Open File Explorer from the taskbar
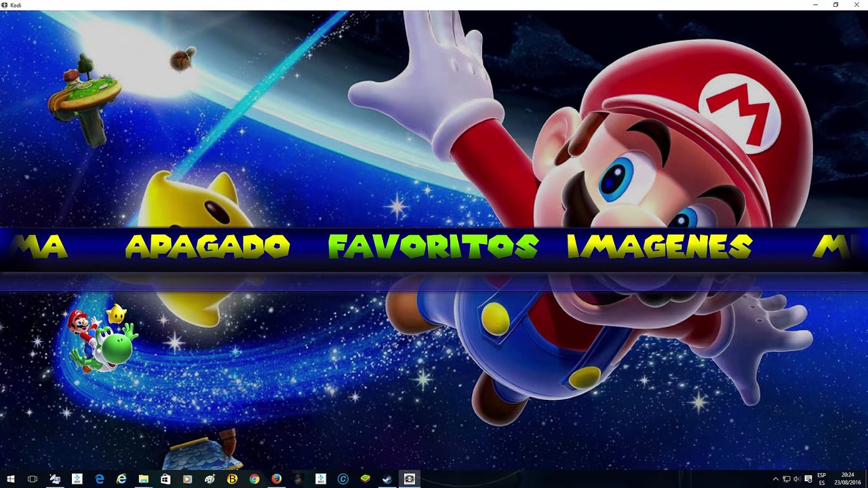 [144, 479]
